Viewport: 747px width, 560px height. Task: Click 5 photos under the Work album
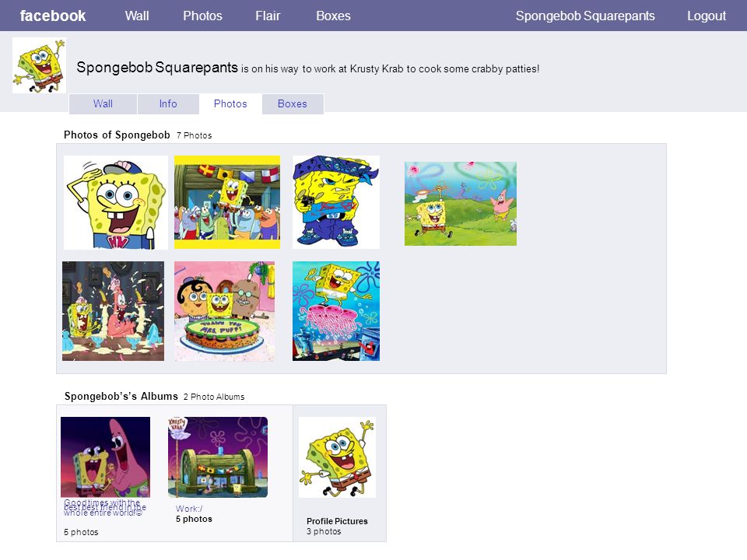(194, 519)
